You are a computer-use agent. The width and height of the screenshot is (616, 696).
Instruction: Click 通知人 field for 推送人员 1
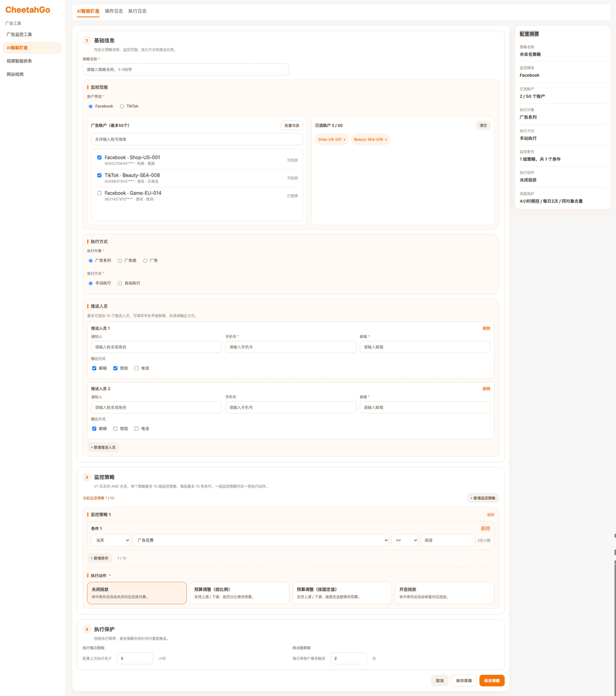coord(156,347)
